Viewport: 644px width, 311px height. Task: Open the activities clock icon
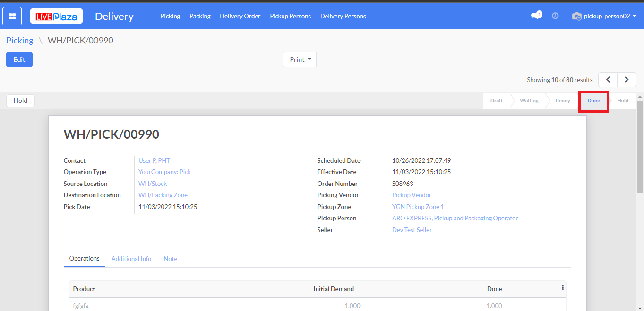click(x=555, y=16)
